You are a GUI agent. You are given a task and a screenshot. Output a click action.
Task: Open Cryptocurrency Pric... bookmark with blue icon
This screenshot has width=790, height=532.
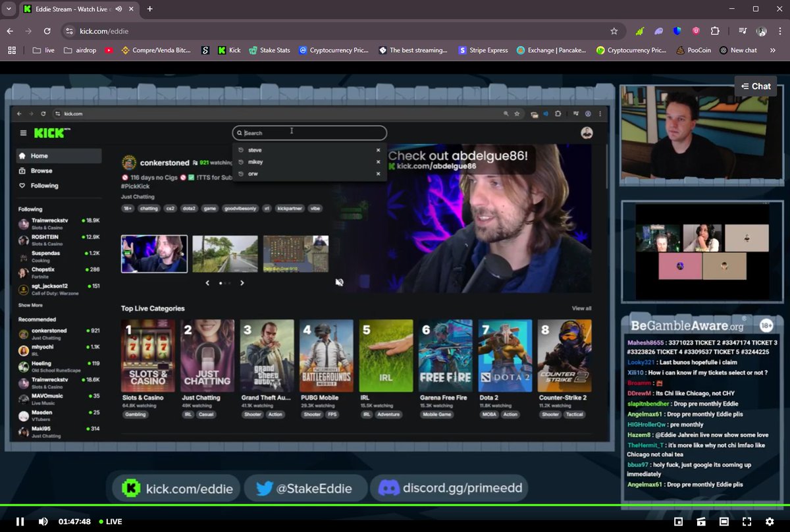(x=334, y=50)
